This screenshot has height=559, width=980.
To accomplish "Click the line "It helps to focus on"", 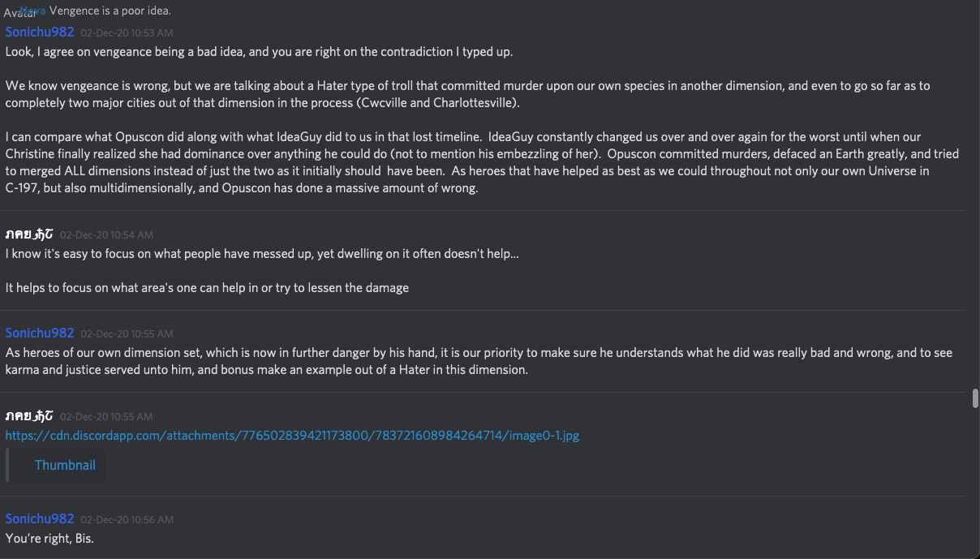I will pos(207,287).
